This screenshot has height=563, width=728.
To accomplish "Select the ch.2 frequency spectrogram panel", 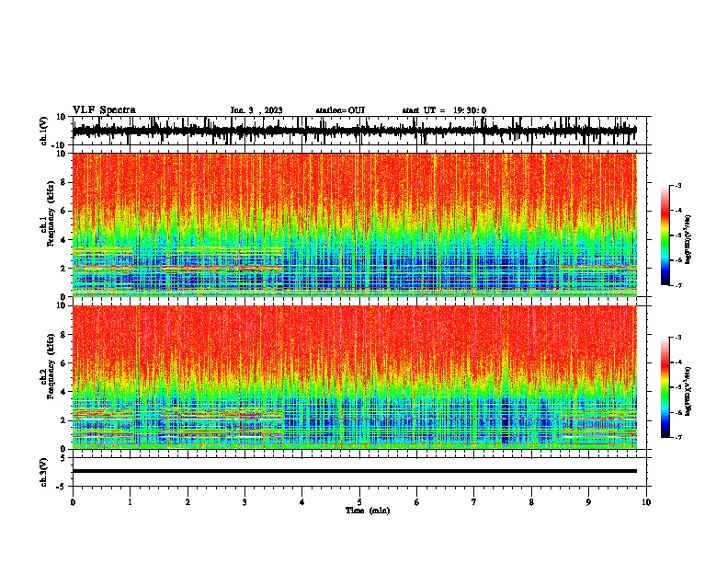I will pyautogui.click(x=359, y=377).
